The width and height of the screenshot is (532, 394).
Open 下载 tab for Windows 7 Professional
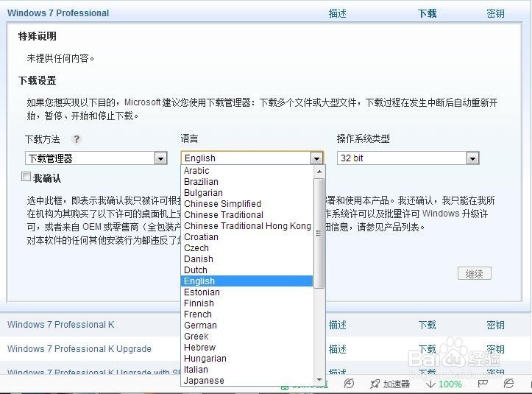[x=427, y=13]
